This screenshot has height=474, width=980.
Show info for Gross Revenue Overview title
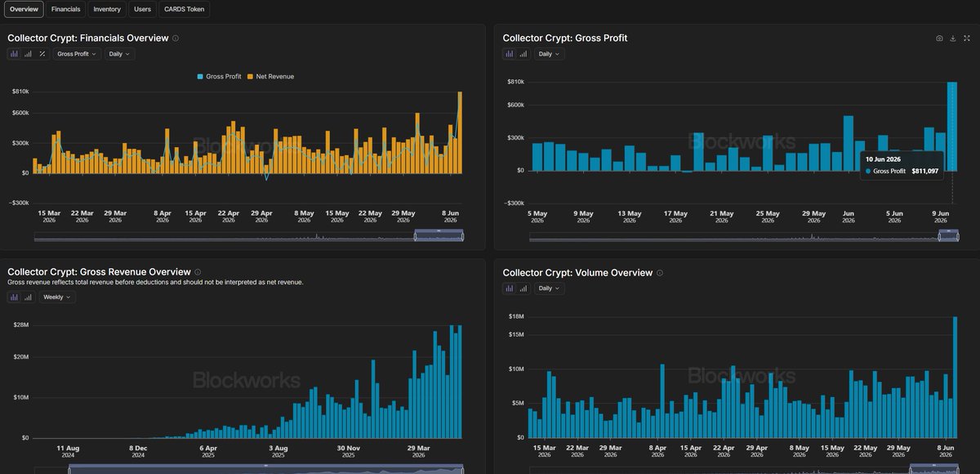tap(198, 272)
